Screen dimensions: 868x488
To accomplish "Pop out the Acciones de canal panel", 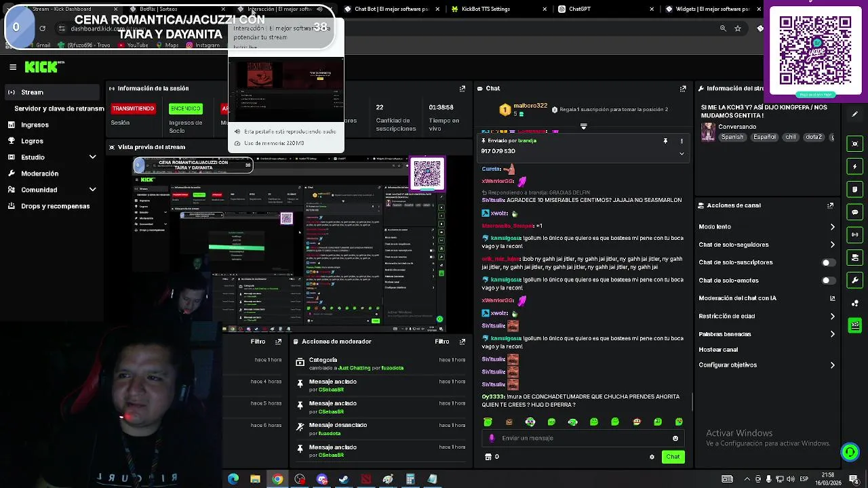I will pyautogui.click(x=831, y=205).
